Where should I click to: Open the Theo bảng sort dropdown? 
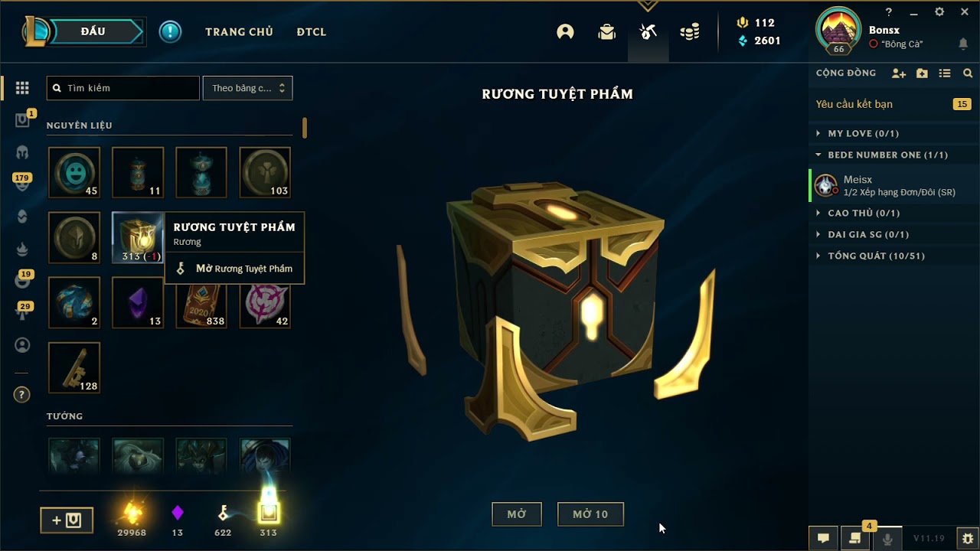click(247, 88)
